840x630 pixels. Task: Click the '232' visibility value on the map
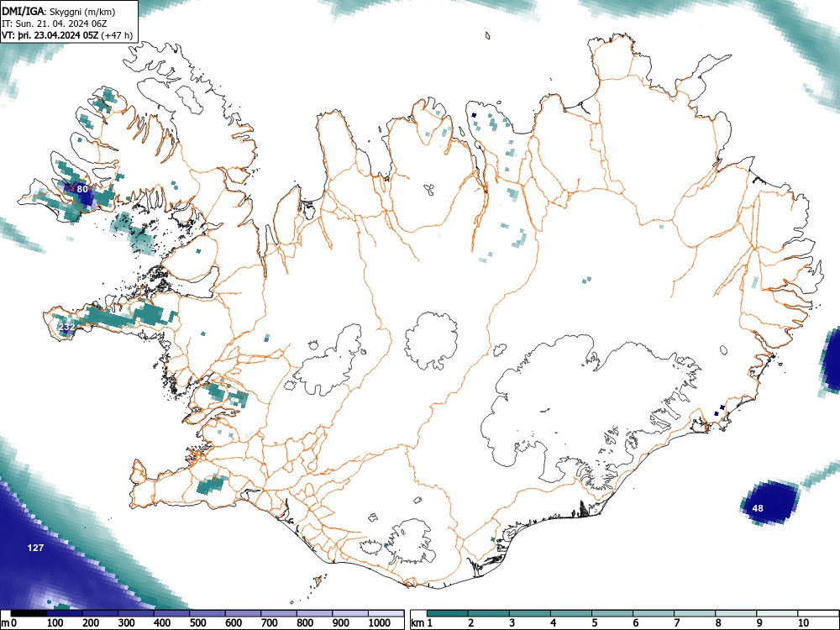tap(66, 327)
